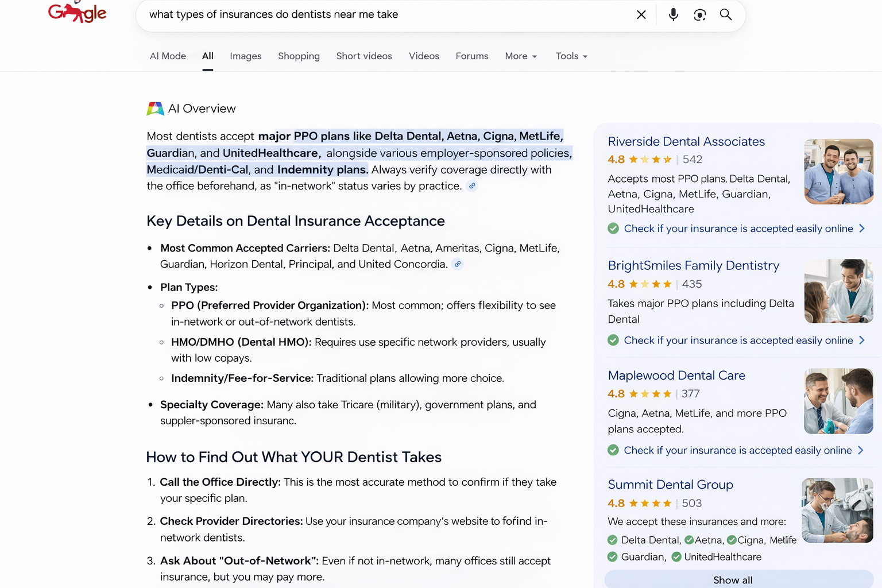View the Summit Dental Group photo

point(837,510)
